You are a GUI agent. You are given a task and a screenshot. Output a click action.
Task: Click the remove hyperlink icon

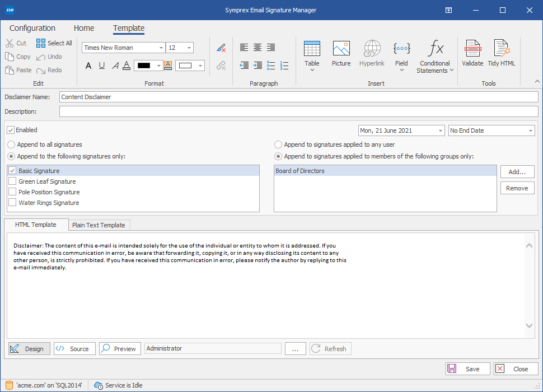[221, 66]
